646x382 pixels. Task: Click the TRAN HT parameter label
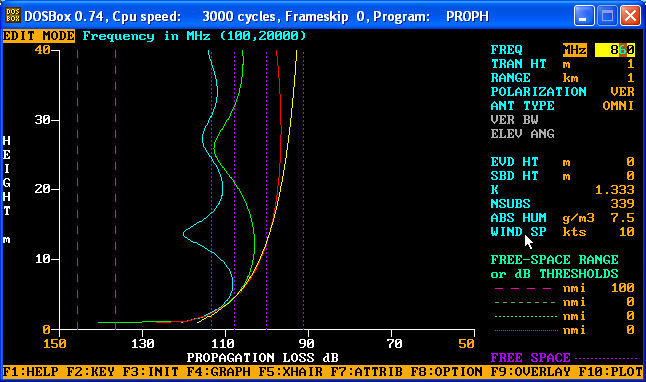click(518, 64)
